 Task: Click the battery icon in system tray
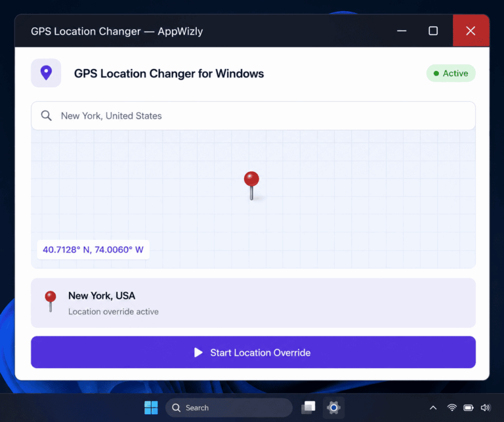click(469, 408)
